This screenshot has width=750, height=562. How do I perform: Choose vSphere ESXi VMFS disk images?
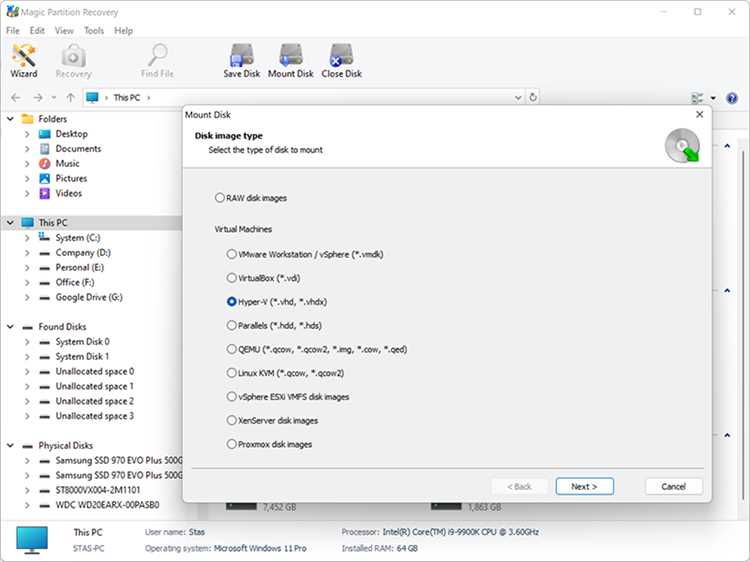pyautogui.click(x=232, y=397)
